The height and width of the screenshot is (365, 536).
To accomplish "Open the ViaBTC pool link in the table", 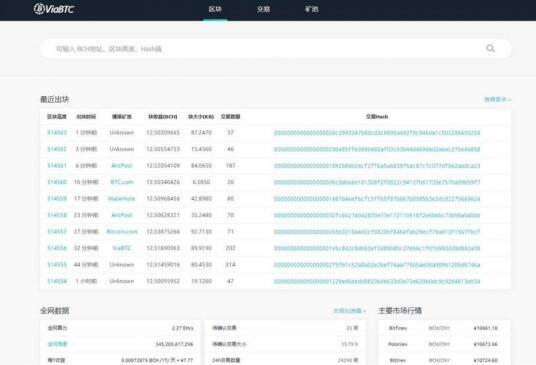I will pyautogui.click(x=122, y=248).
